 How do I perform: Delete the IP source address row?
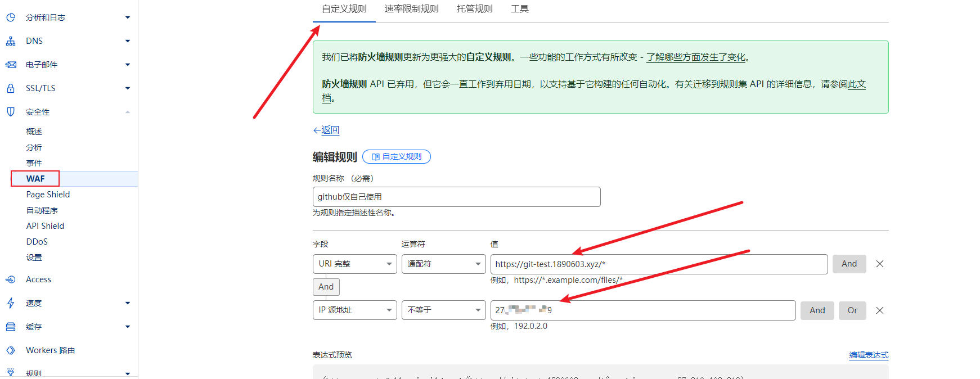(880, 310)
